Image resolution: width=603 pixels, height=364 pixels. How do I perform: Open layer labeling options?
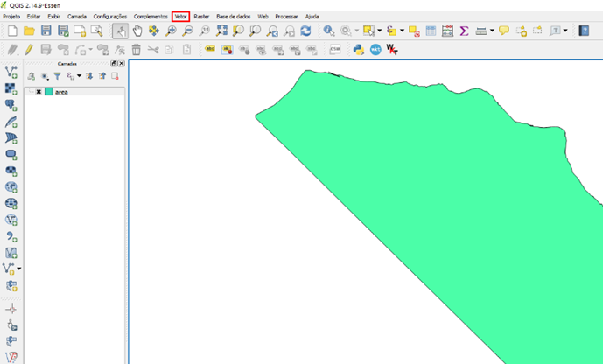(210, 49)
